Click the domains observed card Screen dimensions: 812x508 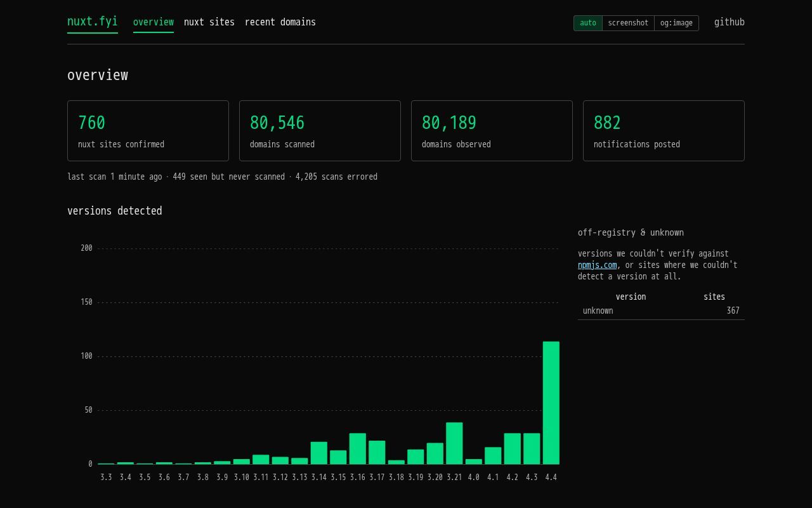(x=492, y=131)
